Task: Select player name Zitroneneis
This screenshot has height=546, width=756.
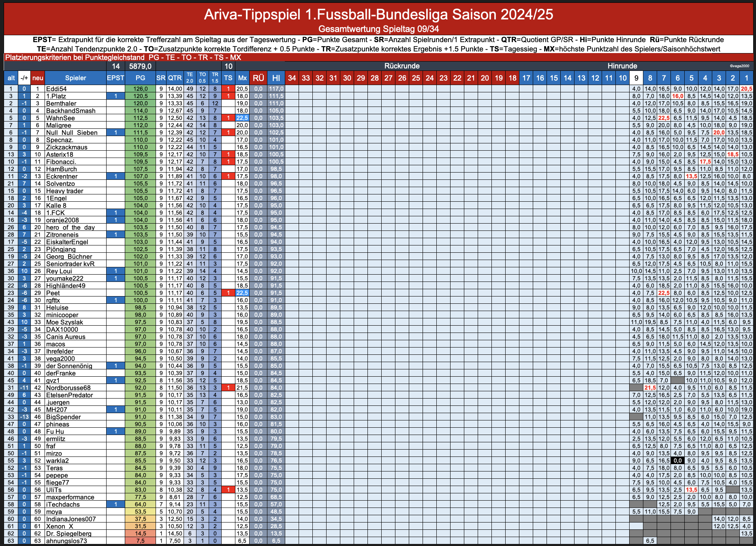Action: tap(62, 235)
